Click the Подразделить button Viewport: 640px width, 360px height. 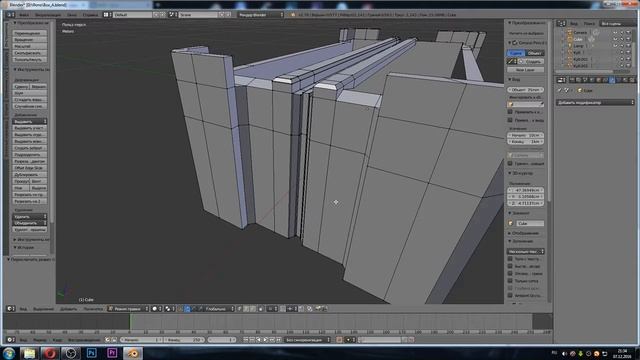(x=30, y=155)
